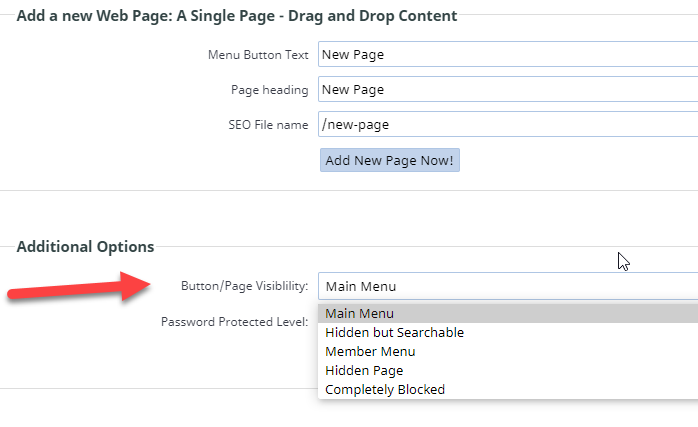Click the Button/Page Visibility label
Image resolution: width=698 pixels, height=427 pixels.
pos(244,286)
